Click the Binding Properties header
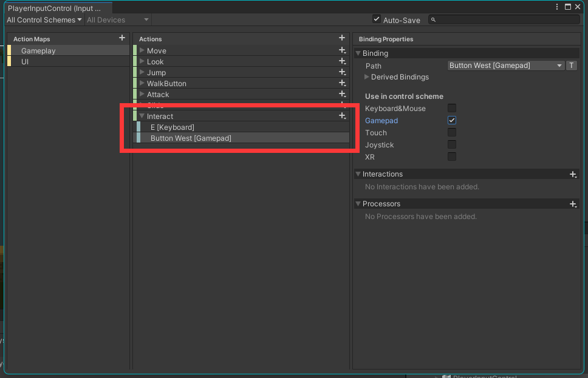The width and height of the screenshot is (588, 378). tap(386, 39)
